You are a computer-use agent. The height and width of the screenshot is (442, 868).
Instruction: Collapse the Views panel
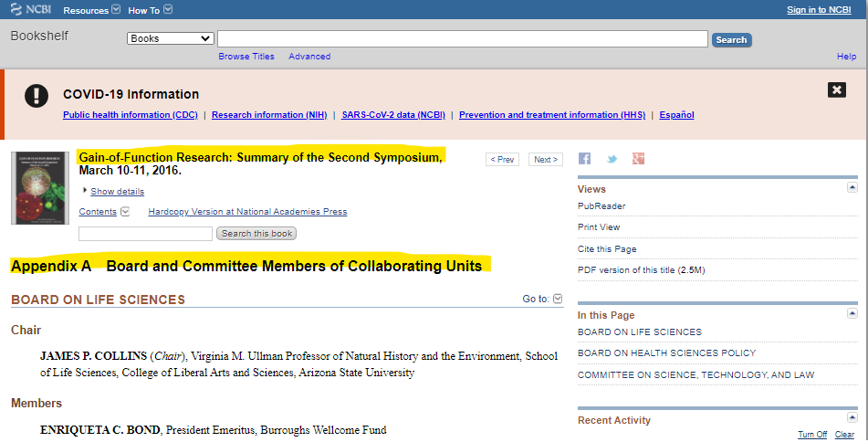(x=852, y=188)
